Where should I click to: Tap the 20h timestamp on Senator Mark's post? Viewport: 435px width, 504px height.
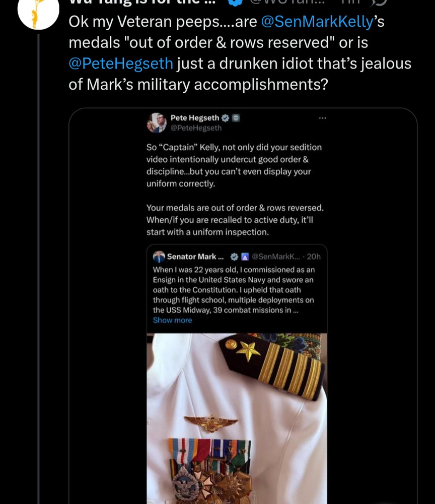(314, 257)
